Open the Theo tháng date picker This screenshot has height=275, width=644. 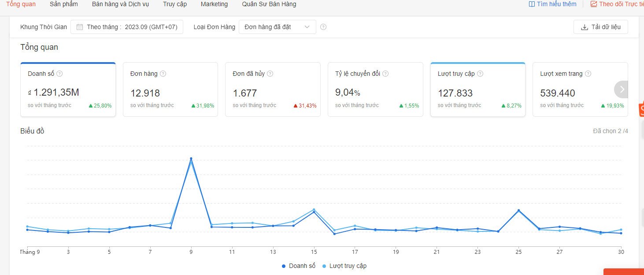click(127, 27)
